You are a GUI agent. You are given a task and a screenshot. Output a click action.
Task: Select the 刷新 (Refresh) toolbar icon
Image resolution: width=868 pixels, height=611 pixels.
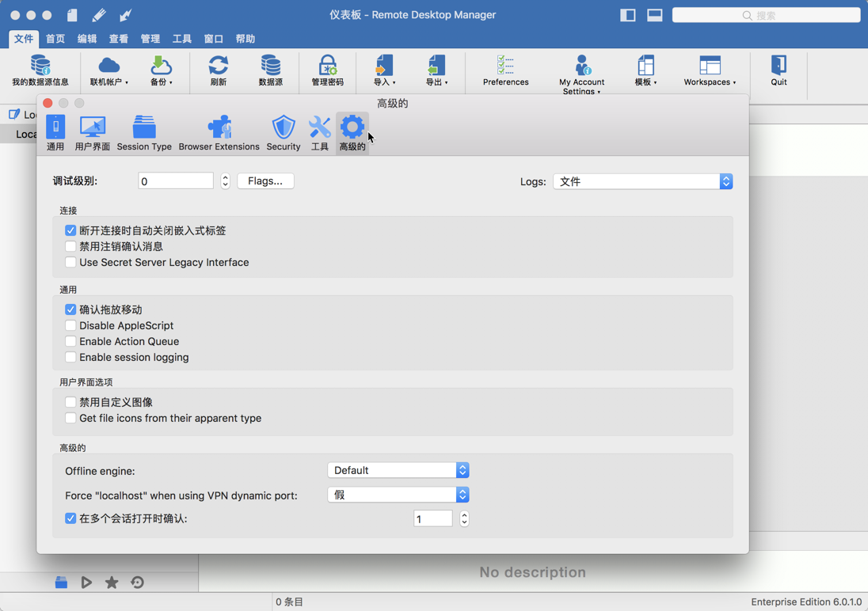pos(218,70)
